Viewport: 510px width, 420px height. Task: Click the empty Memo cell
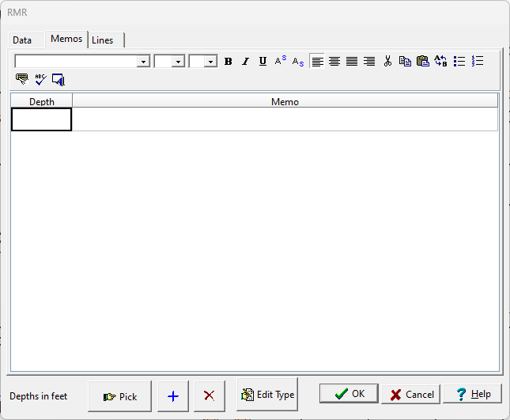click(x=285, y=119)
